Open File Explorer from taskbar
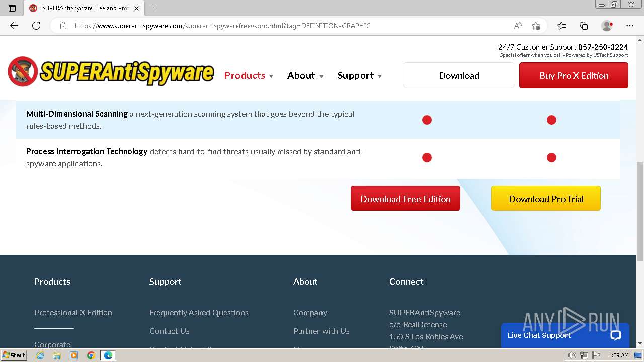Screen dimensions: 644x362 coord(57,355)
